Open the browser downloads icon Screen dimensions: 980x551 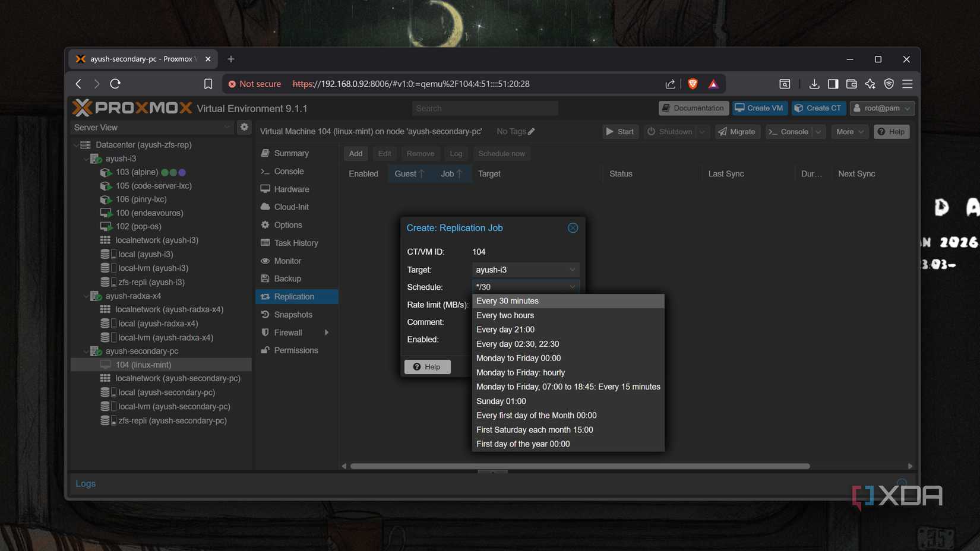point(814,84)
